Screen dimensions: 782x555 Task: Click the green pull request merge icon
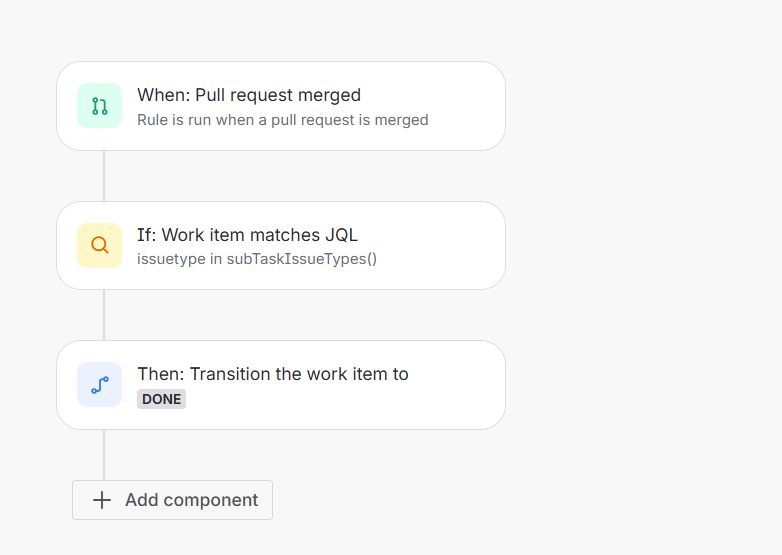[99, 106]
